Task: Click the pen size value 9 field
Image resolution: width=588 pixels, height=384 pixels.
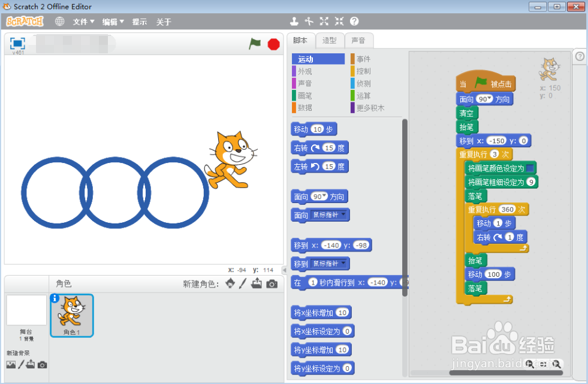Action: point(531,182)
